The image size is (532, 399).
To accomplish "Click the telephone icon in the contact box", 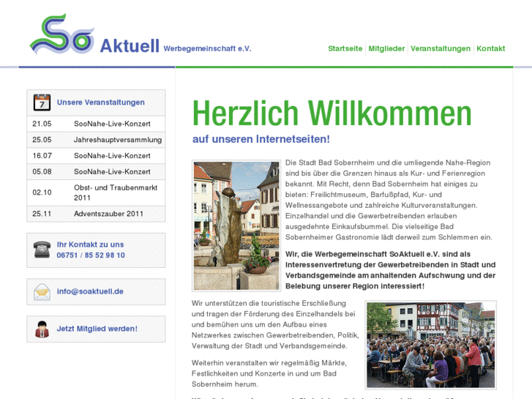I will pyautogui.click(x=42, y=250).
